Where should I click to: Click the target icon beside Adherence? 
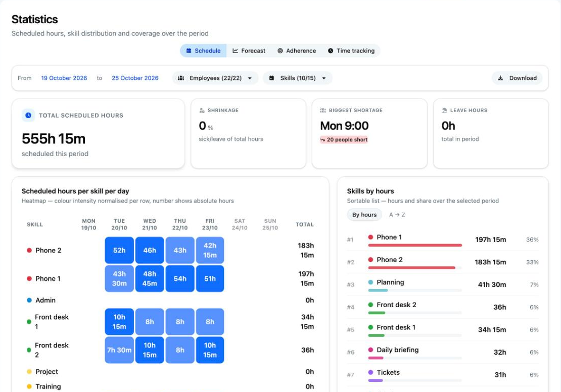[280, 51]
